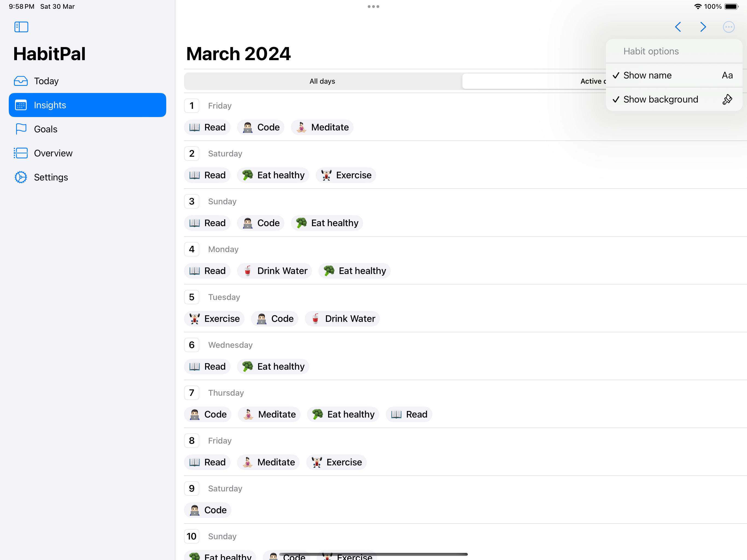This screenshot has width=747, height=560.
Task: Click Exercise chip on Friday 8
Action: (x=336, y=462)
